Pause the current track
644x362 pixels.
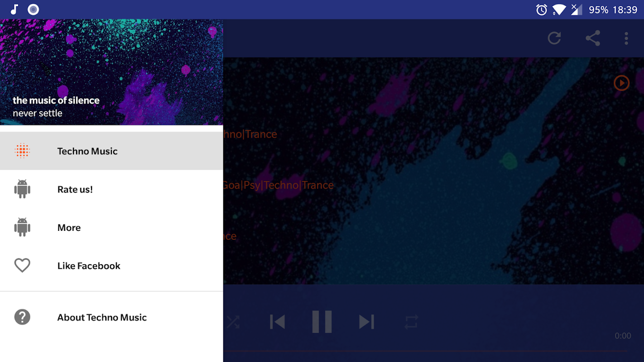[x=322, y=322]
